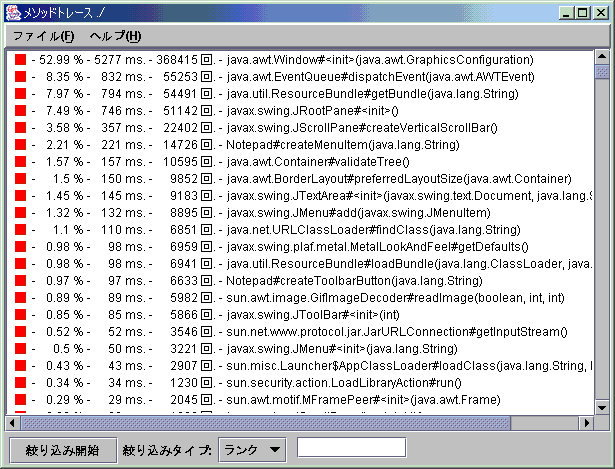Click the 1.57 % percentage value
Viewport: 615px width, 469px height.
click(65, 162)
